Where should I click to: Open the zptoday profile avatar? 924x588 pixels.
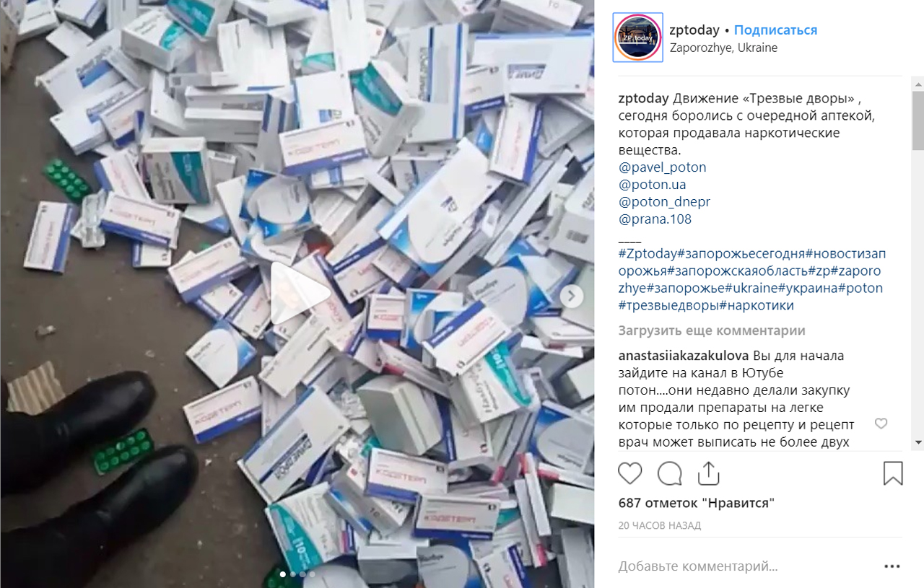pos(638,38)
